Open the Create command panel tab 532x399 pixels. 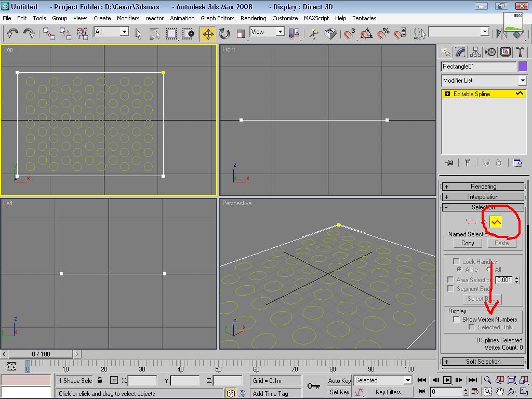tap(445, 52)
